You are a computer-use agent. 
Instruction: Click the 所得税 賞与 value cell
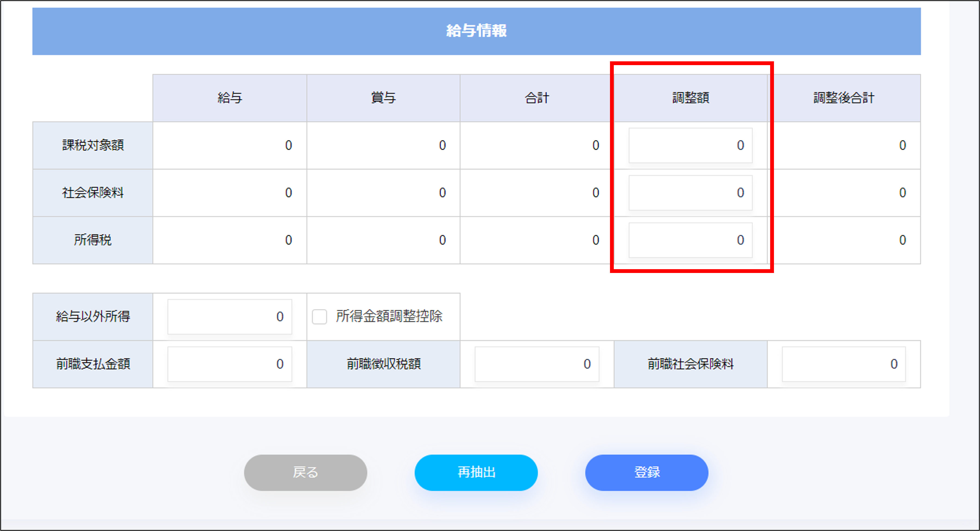(x=384, y=240)
